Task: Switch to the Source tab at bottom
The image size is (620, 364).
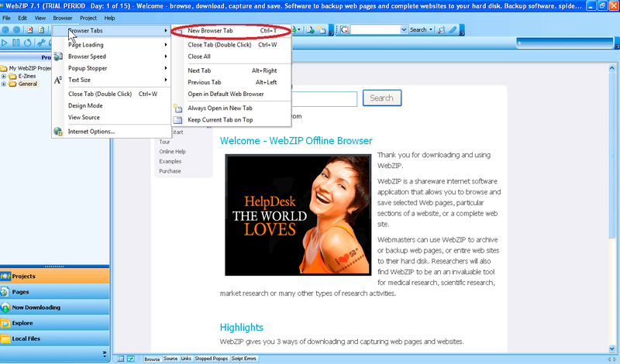Action: click(170, 359)
